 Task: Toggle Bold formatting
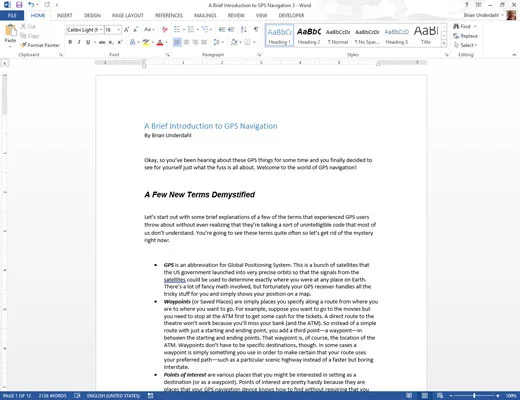(70, 42)
